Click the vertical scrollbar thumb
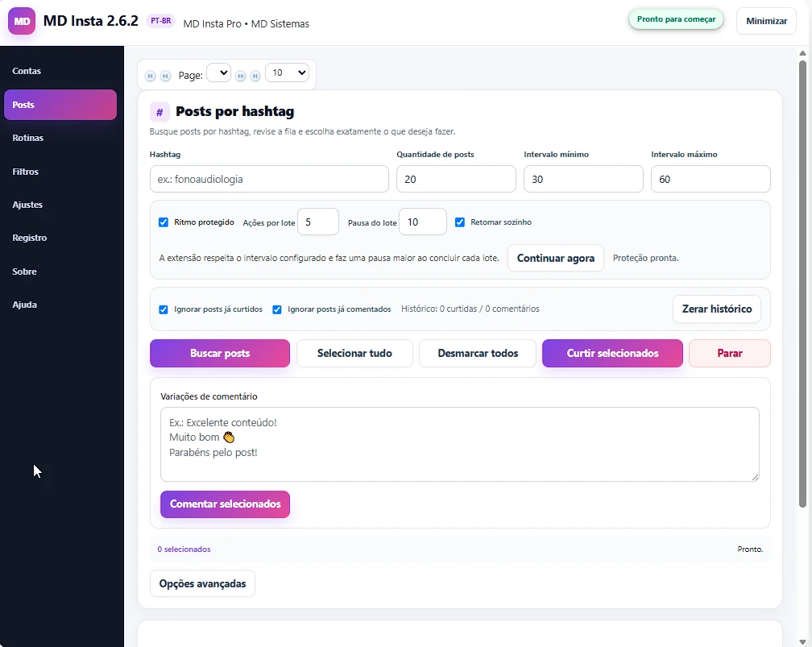The height and width of the screenshot is (647, 812). click(x=802, y=284)
